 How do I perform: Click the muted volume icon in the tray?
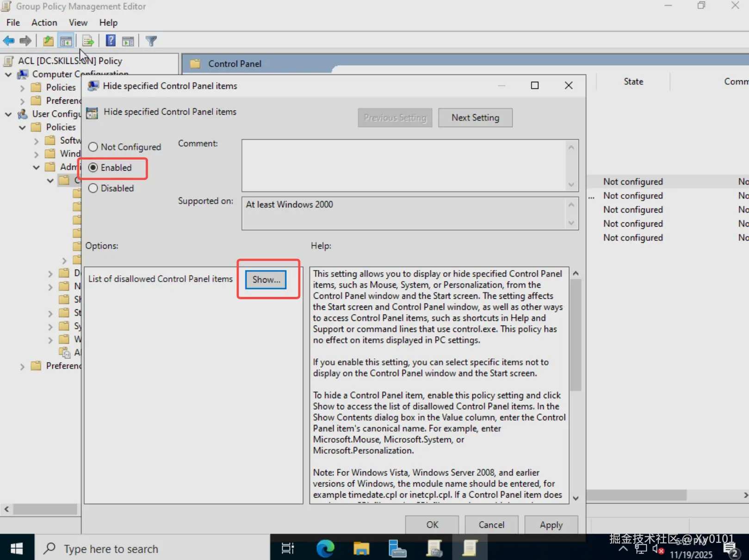click(x=658, y=549)
